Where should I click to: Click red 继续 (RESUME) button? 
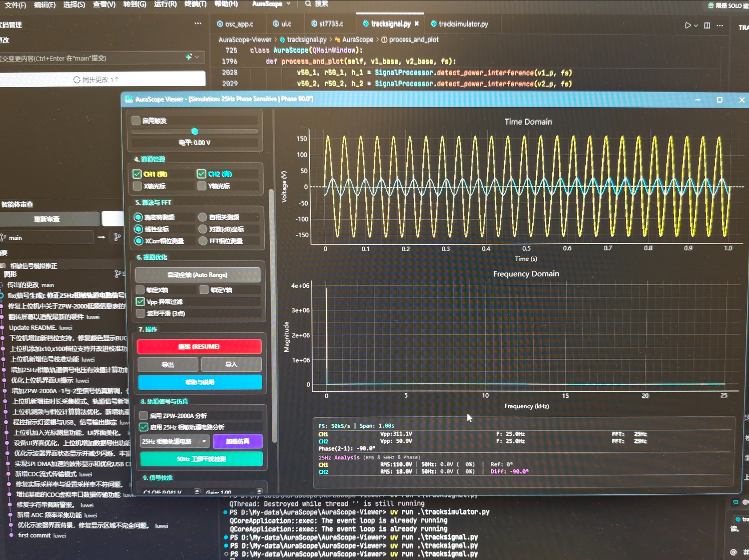click(199, 346)
